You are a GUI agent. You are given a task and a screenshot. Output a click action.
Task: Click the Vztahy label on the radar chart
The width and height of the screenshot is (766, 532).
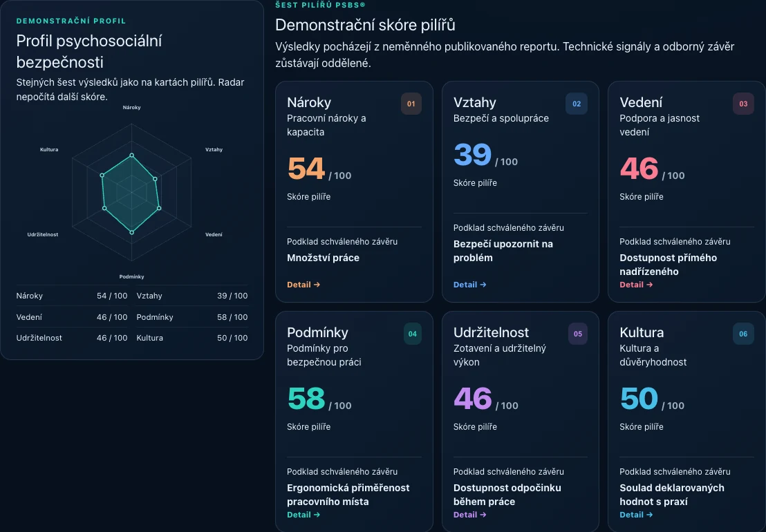214,149
